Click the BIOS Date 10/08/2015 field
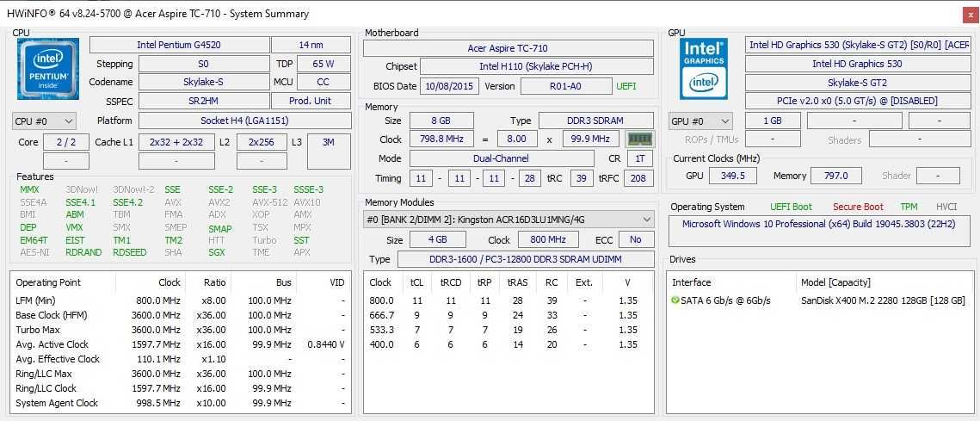 click(449, 86)
